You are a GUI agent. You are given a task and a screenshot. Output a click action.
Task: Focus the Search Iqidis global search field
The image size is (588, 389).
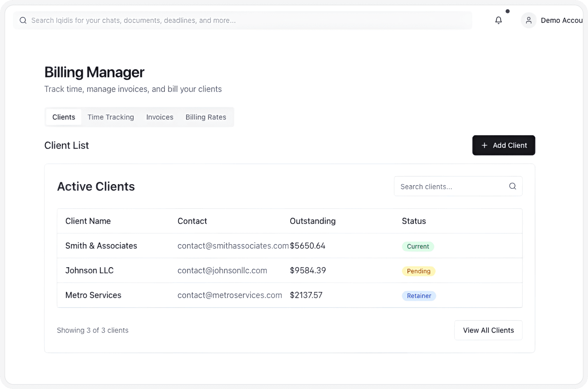[x=243, y=20]
